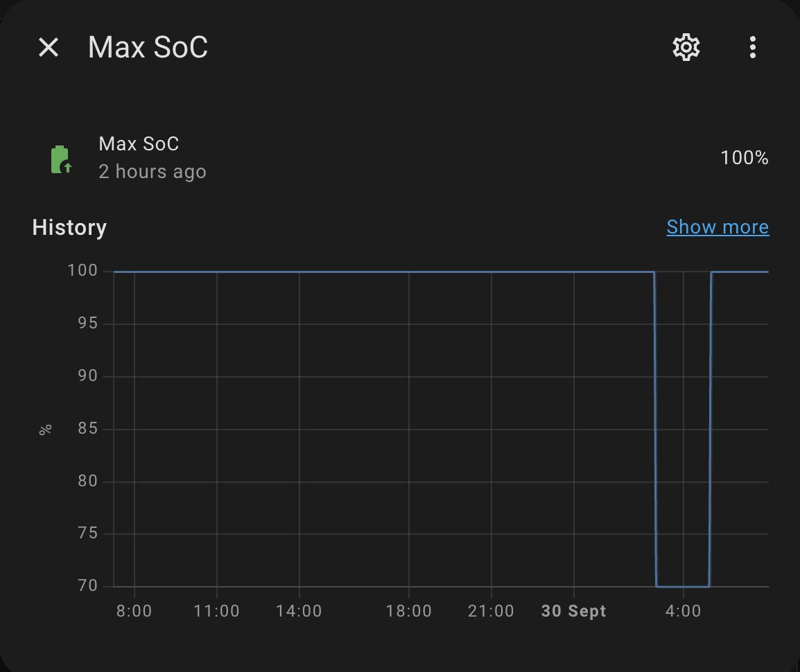Image resolution: width=800 pixels, height=672 pixels.
Task: Click the '2 hours ago' timestamp
Action: 153,171
